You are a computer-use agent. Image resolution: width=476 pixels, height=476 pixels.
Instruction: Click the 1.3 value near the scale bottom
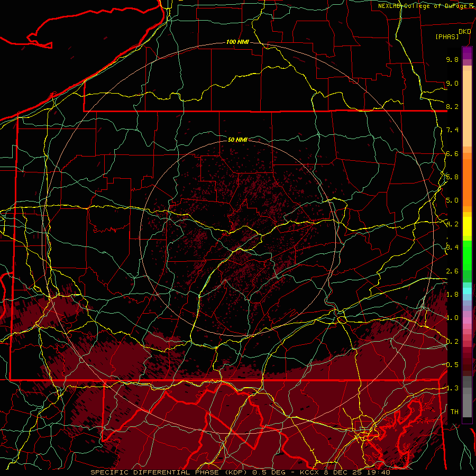(452, 388)
